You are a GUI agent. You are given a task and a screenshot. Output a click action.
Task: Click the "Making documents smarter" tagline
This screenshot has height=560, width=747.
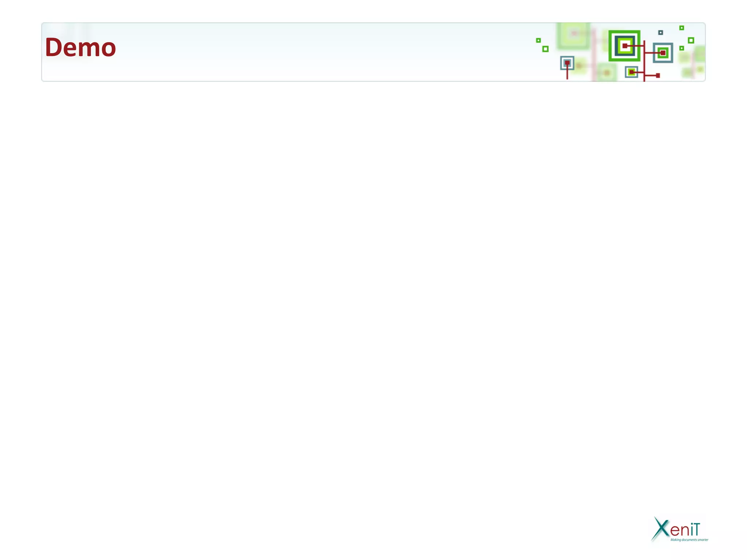click(x=689, y=540)
